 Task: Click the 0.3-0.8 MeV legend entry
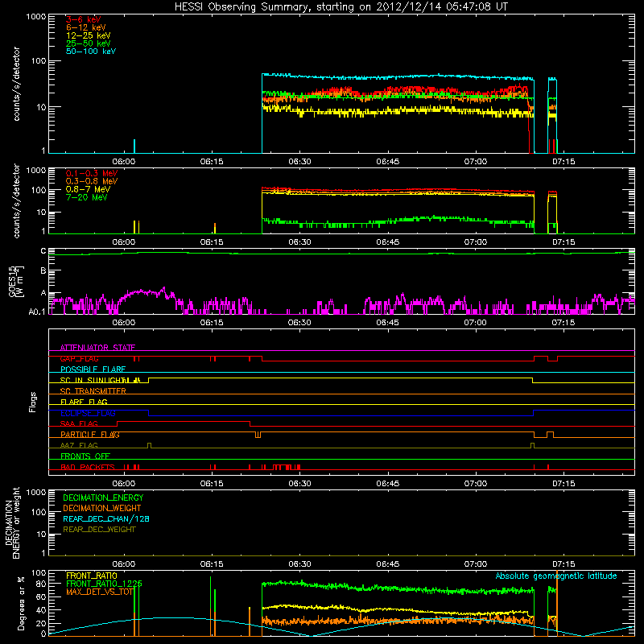coord(92,181)
